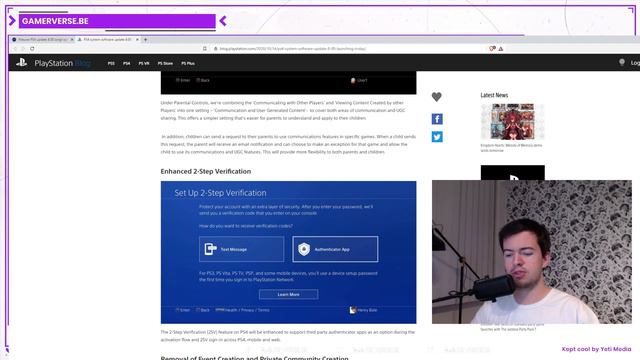This screenshot has width=640, height=360.
Task: Click the location pin icon in header
Action: click(622, 62)
